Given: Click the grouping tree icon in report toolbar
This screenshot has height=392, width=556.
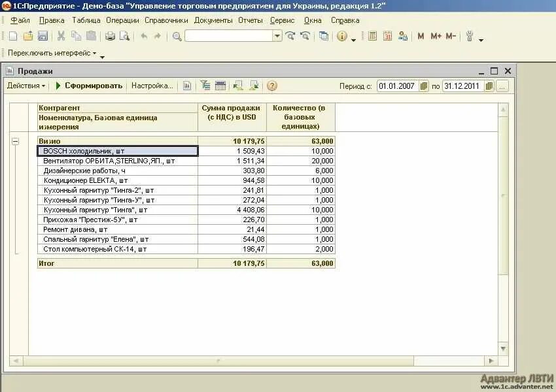Looking at the screenshot, I should click(205, 86).
